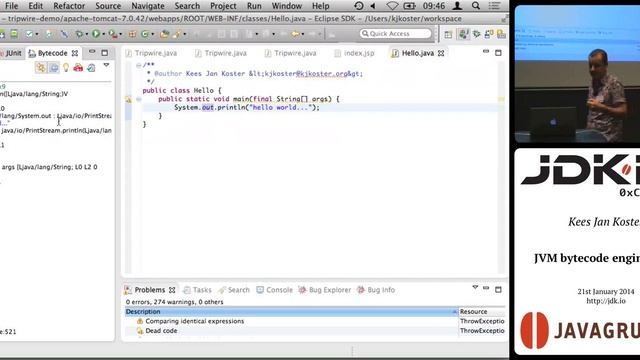Toggle the lightbulb option in the Bytecode view
Screen dimensions: 640x360
coord(66,68)
